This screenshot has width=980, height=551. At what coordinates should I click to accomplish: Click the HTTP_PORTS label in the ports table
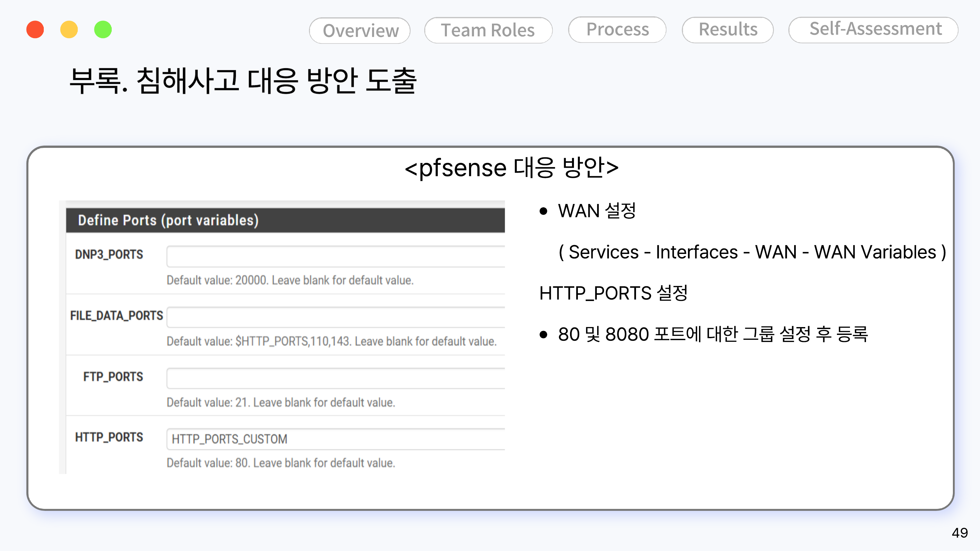tap(109, 437)
